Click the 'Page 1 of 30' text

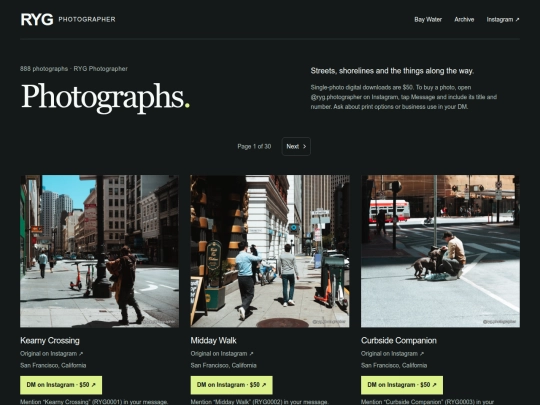tap(254, 146)
